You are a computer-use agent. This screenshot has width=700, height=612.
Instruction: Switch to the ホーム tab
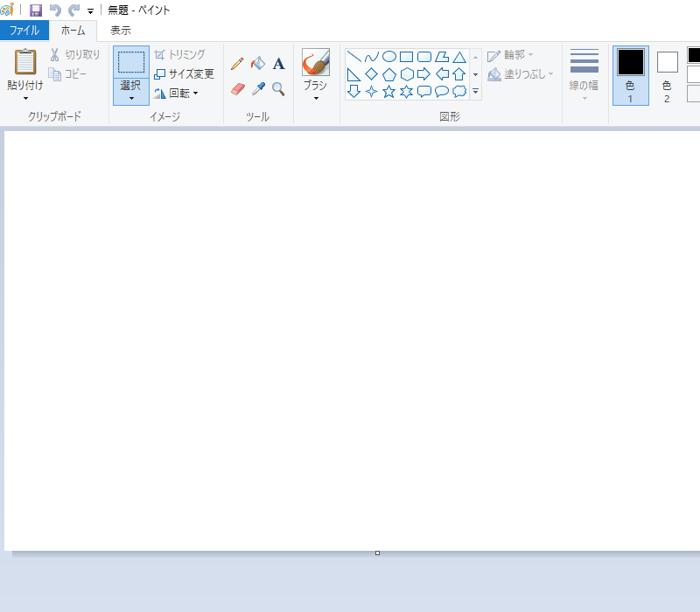point(73,31)
